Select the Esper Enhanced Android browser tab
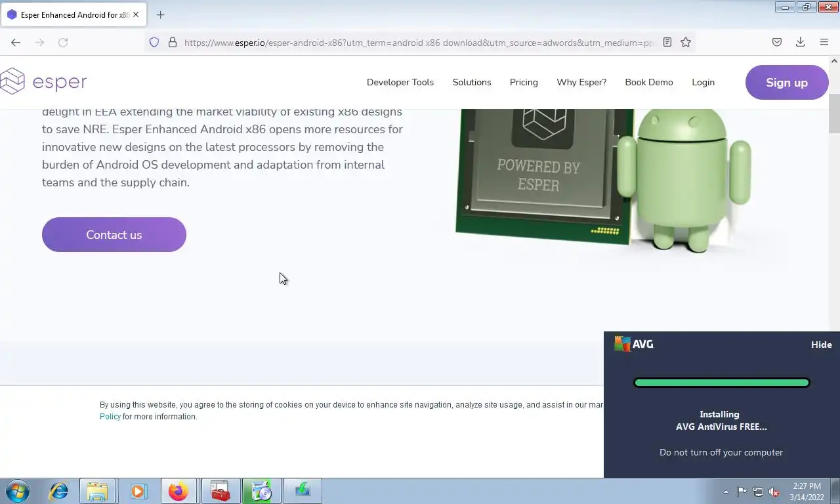Image resolution: width=840 pixels, height=504 pixels. point(73,14)
